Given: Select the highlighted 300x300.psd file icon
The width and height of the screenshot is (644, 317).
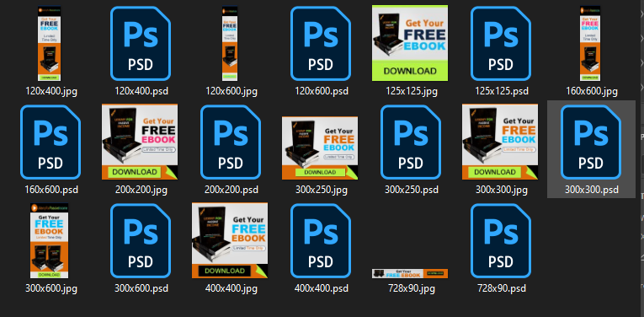Looking at the screenshot, I should click(x=591, y=142).
